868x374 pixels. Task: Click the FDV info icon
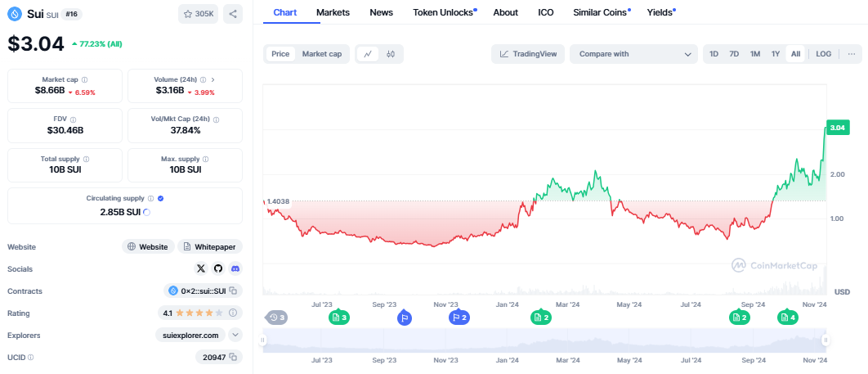coord(73,119)
